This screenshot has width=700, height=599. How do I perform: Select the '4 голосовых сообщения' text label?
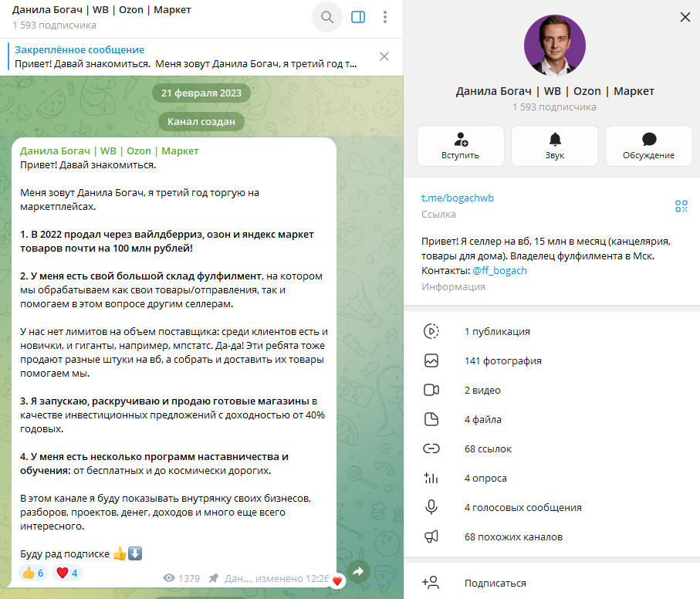tap(523, 507)
